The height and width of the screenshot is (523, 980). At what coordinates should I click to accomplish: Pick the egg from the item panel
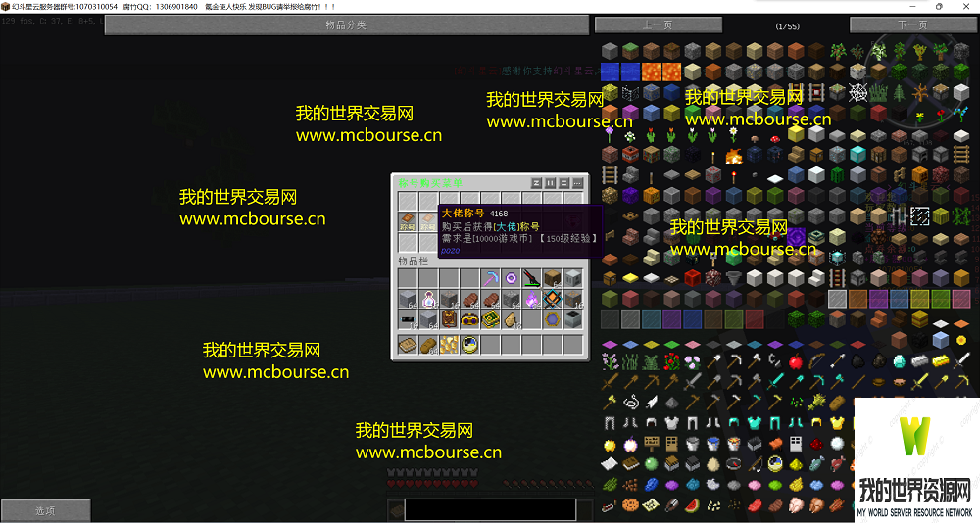coord(713,464)
